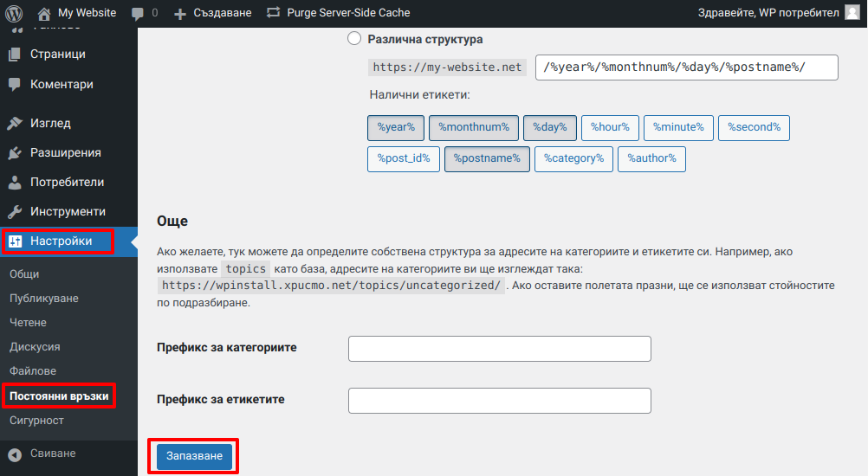
Task: Click the Префикс за категориите field
Action: [499, 348]
